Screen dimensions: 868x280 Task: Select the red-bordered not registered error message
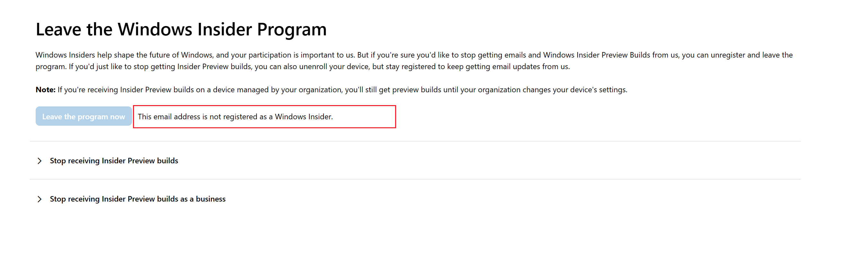pos(264,117)
